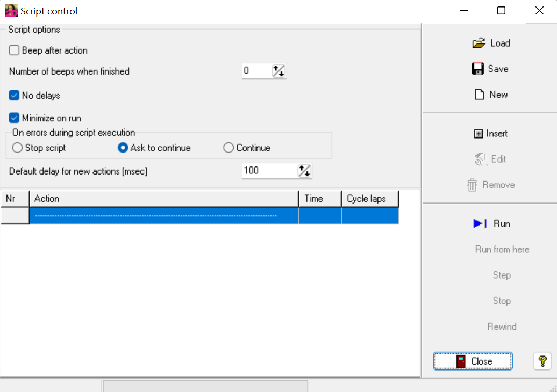This screenshot has height=392, width=557.
Task: Click the Load folder icon
Action: click(479, 43)
